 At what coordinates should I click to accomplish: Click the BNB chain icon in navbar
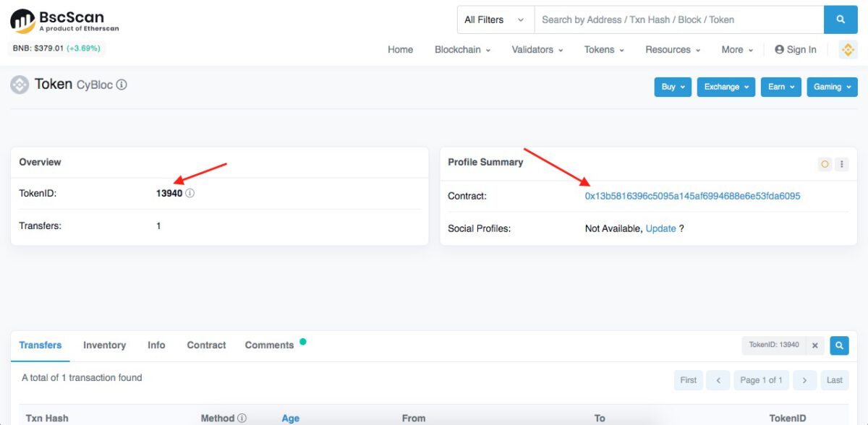point(848,49)
